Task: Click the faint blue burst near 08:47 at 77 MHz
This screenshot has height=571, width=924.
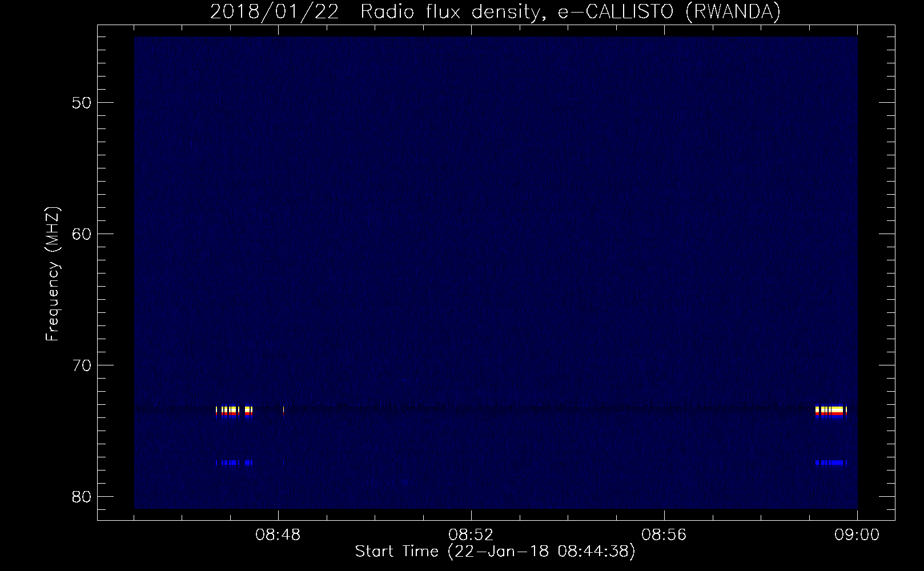Action: pos(234,463)
